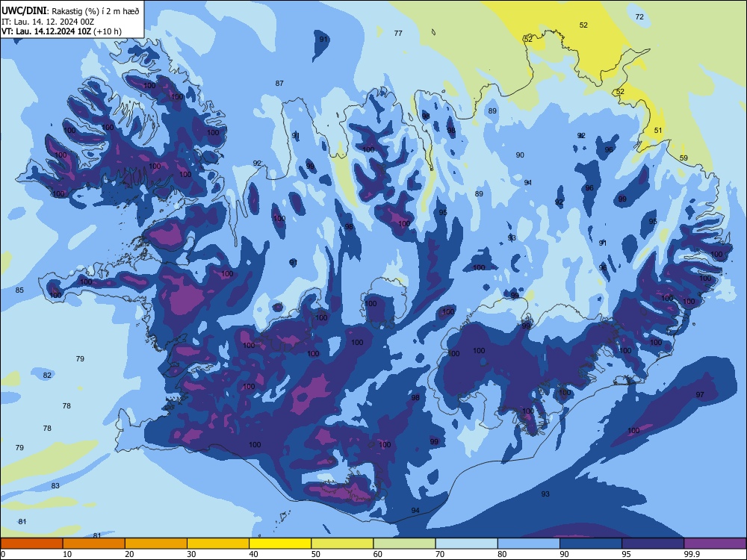Pick the purple above-99.9 legend swatch
The height and width of the screenshot is (560, 747).
[x=715, y=544]
